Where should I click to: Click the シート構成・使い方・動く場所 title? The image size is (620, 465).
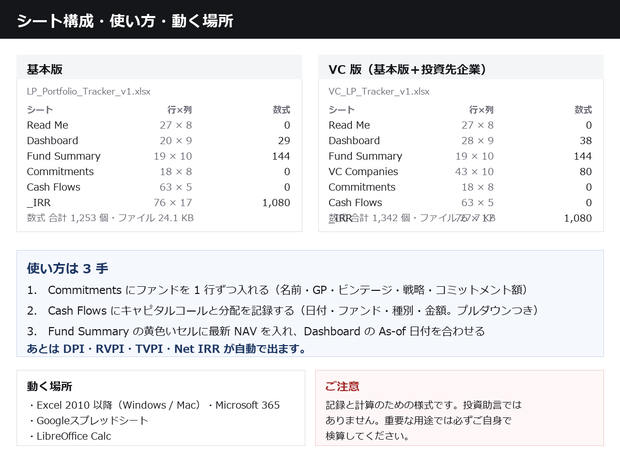[x=125, y=21]
